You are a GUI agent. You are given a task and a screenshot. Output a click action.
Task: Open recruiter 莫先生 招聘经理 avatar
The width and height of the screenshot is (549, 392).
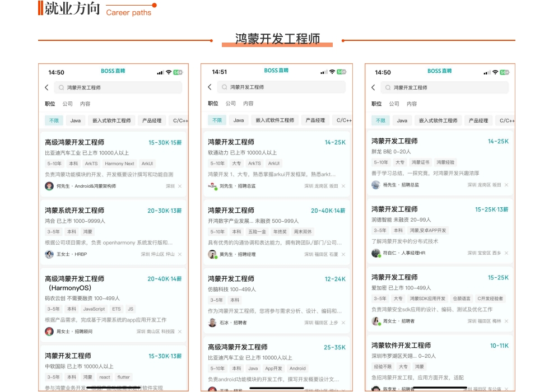[x=212, y=254]
